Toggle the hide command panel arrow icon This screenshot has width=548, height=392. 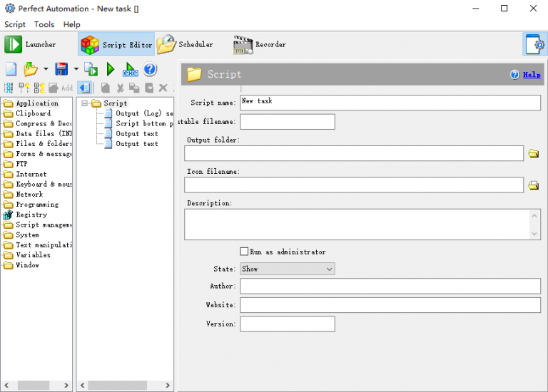tap(85, 88)
